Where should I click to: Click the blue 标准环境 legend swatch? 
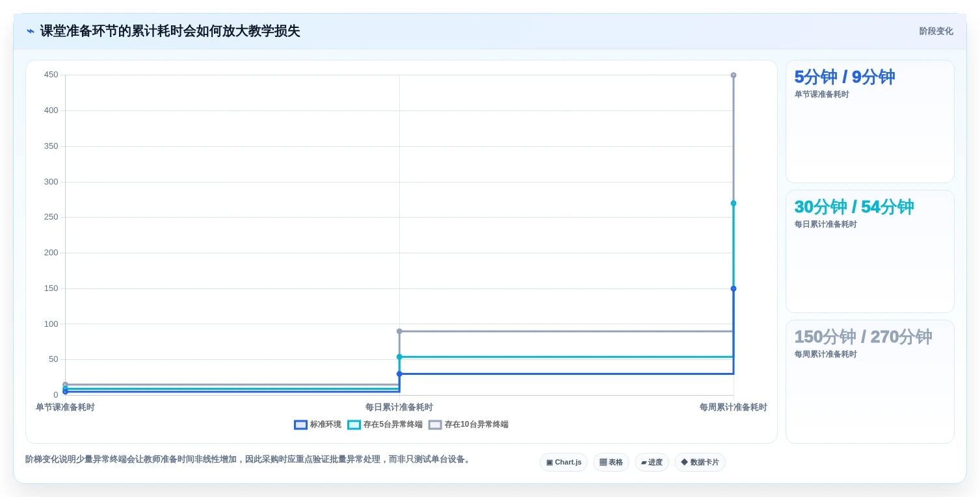click(x=300, y=425)
